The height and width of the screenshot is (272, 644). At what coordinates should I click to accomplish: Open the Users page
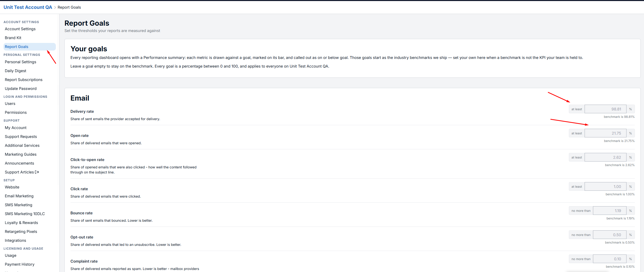coord(10,103)
